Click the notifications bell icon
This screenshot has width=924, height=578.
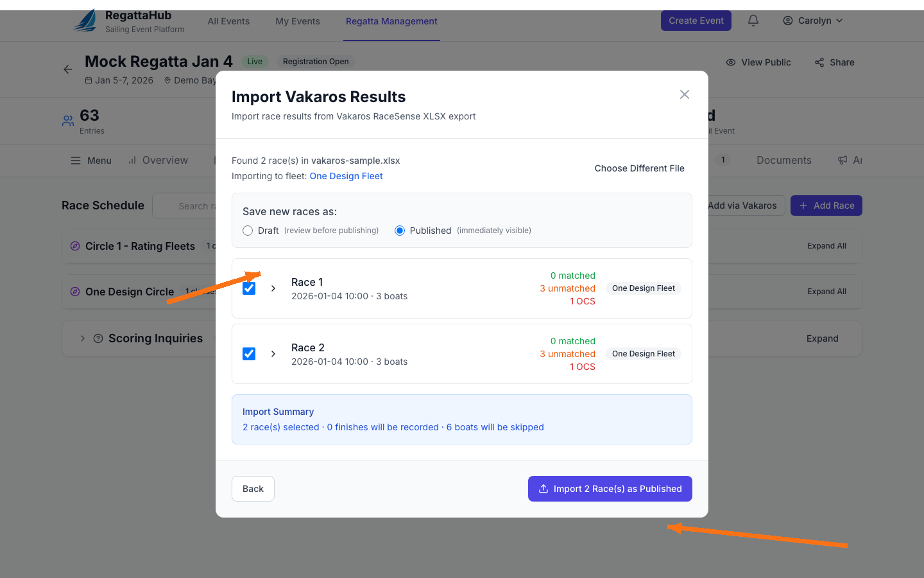tap(753, 21)
